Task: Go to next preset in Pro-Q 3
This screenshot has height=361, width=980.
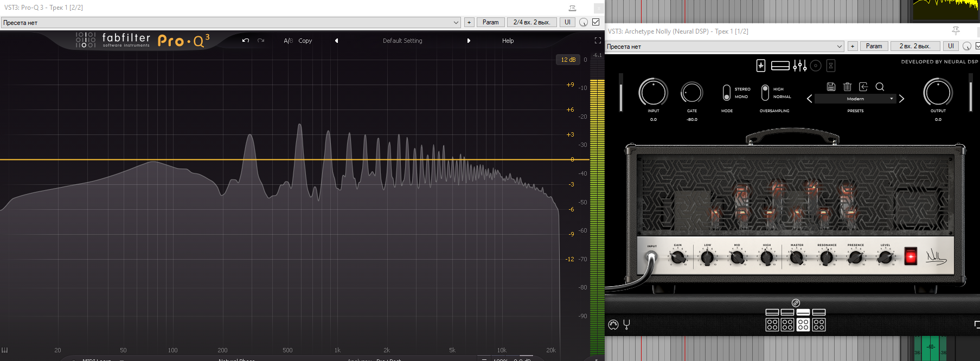Action: click(469, 41)
